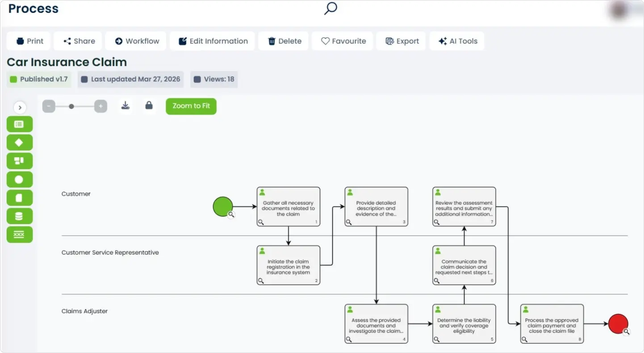The image size is (644, 353).
Task: Click the search magnifier icon at top
Action: [x=330, y=8]
